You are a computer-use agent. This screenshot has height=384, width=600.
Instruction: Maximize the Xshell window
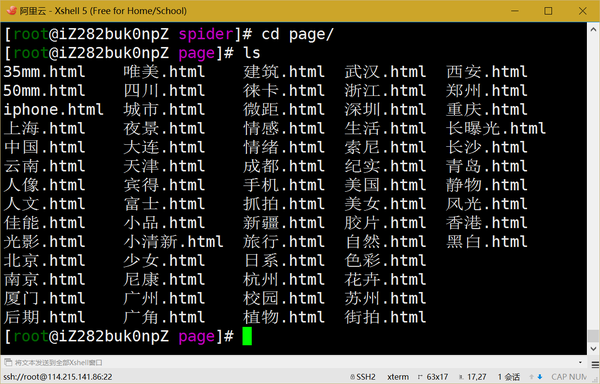(x=548, y=11)
